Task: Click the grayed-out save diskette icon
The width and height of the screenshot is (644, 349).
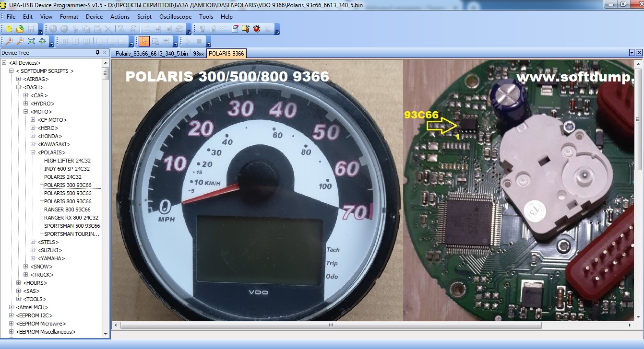Action: tap(31, 29)
